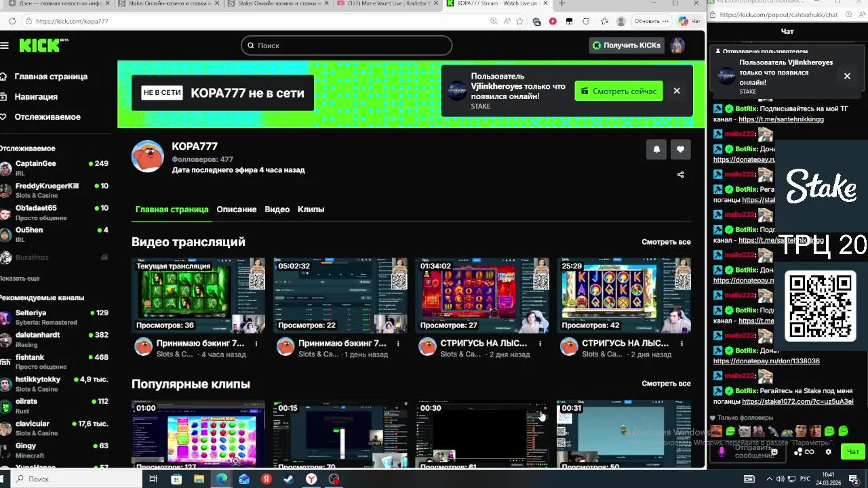Open the 00:31 popular clip
The height and width of the screenshot is (488, 868).
(624, 434)
